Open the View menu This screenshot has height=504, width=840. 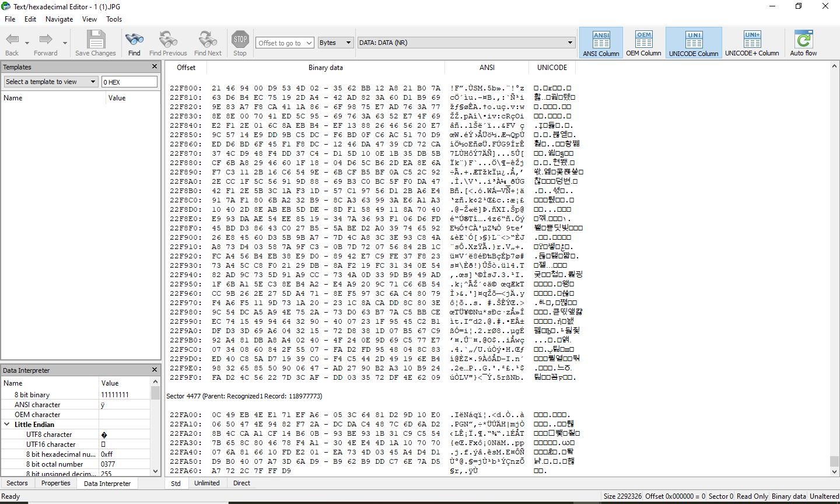click(x=89, y=19)
